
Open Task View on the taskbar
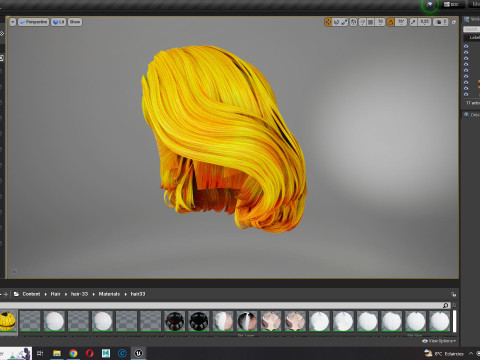click(40, 353)
